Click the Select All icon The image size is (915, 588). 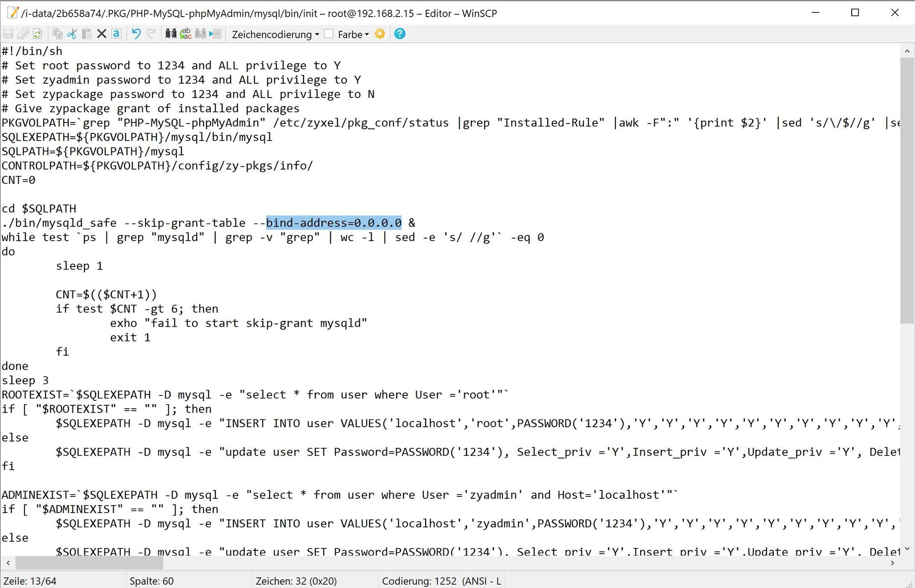coord(116,34)
